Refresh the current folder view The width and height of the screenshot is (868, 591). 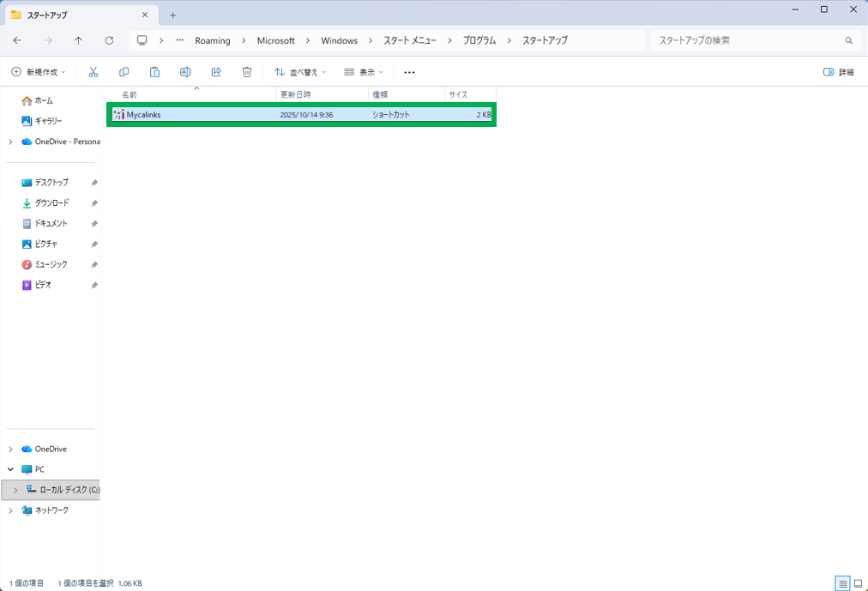coord(109,40)
